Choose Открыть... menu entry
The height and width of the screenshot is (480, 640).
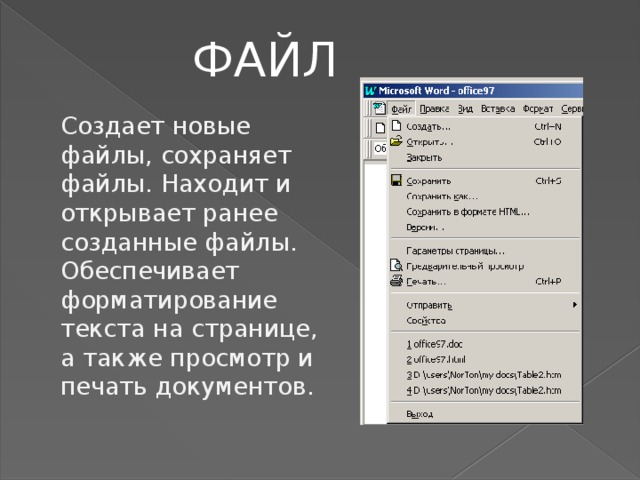pyautogui.click(x=484, y=142)
